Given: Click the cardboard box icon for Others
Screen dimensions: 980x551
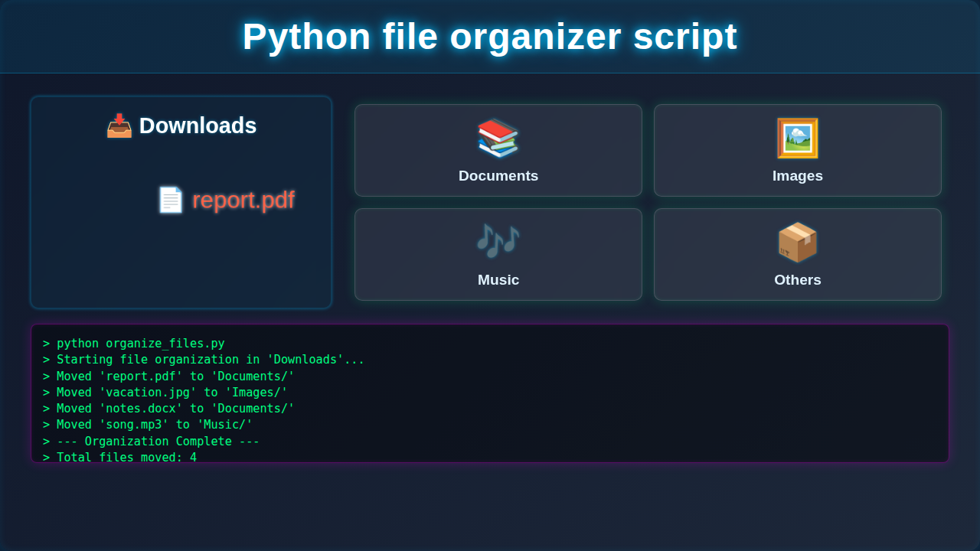Looking at the screenshot, I should (x=797, y=242).
